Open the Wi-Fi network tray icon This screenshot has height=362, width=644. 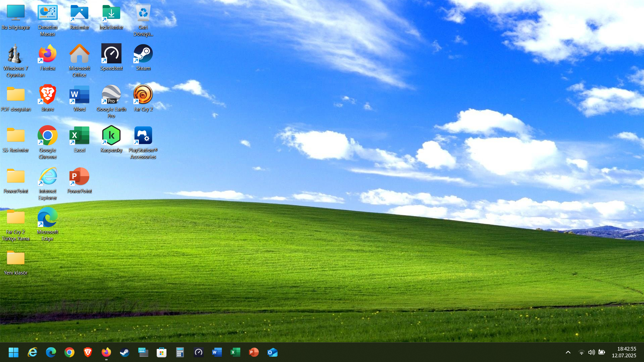tap(582, 352)
